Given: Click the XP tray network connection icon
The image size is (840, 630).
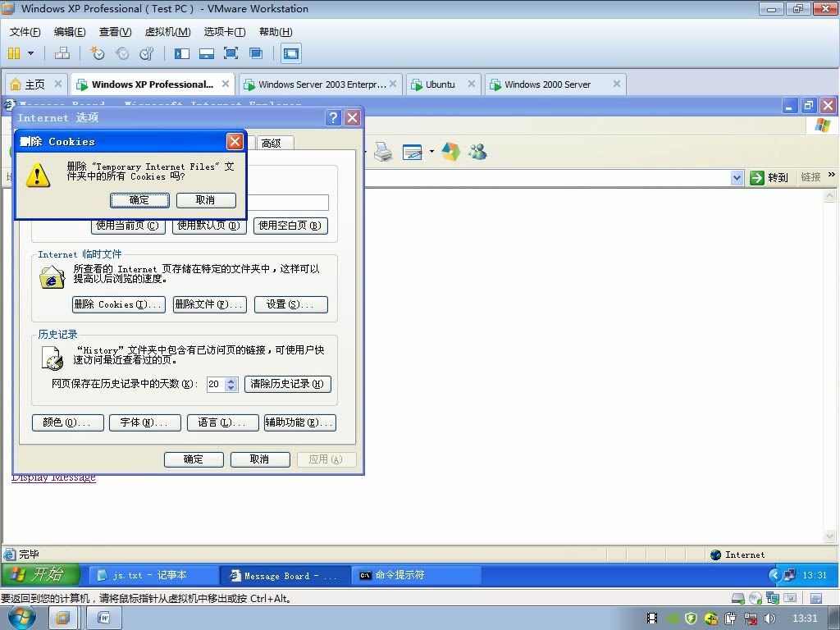Looking at the screenshot, I should point(790,575).
